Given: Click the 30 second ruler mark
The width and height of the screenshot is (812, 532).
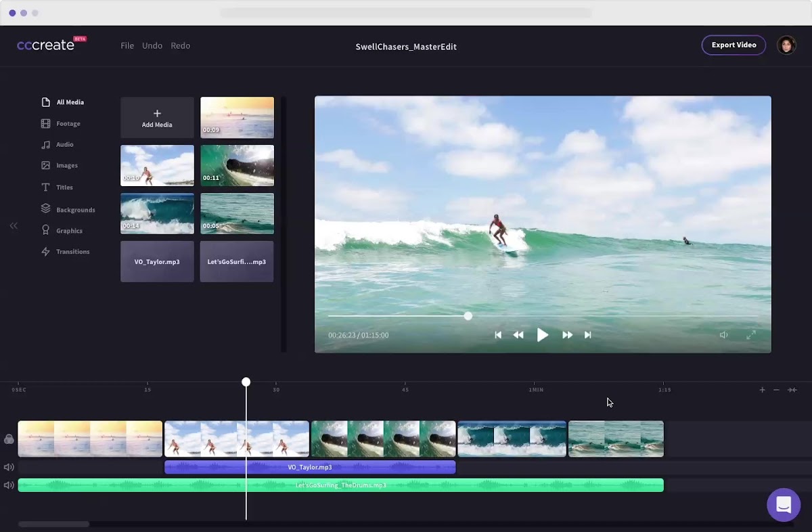Looking at the screenshot, I should [276, 390].
